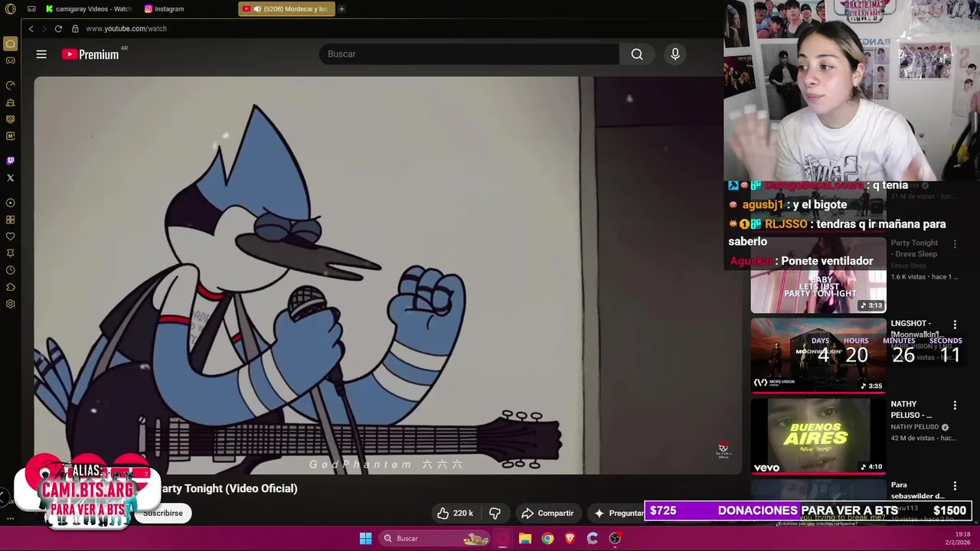
Task: Open Settings gear icon in sidebar
Action: 10,304
